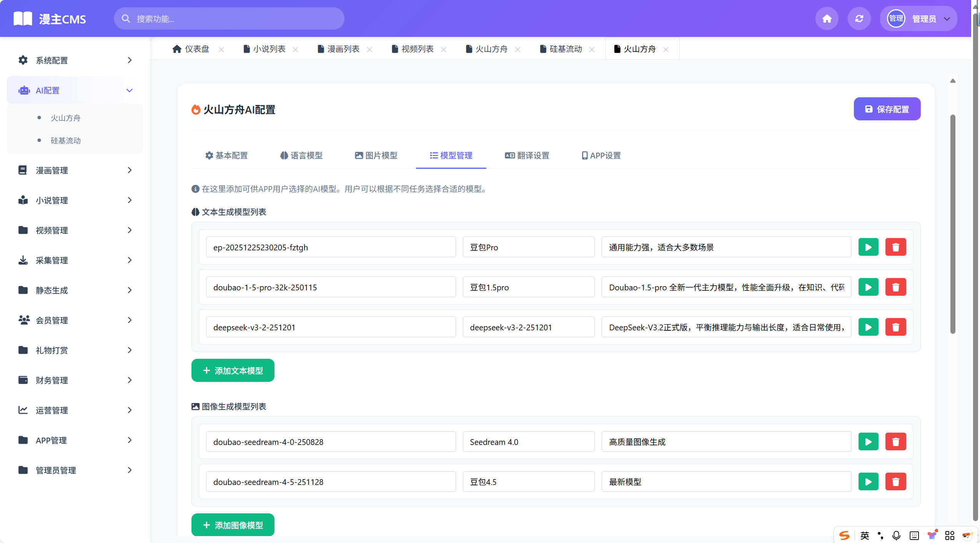Delete the 豆包4.5 image model row
This screenshot has width=980, height=543.
click(x=896, y=481)
